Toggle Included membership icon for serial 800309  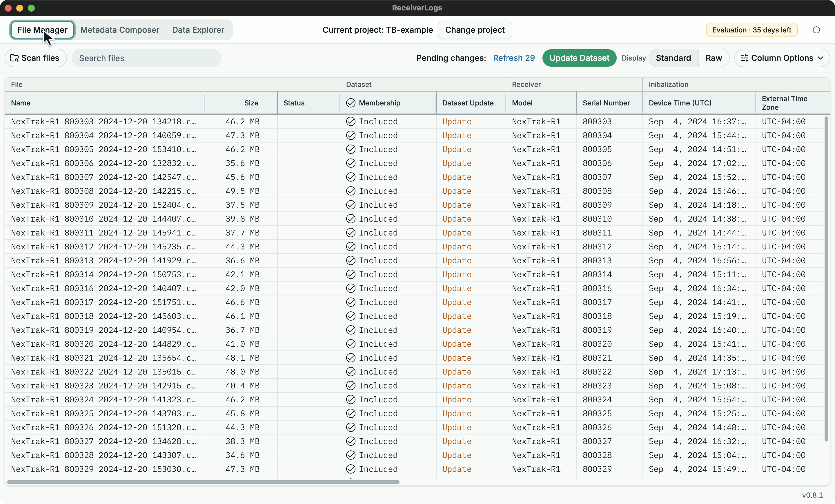click(x=351, y=205)
